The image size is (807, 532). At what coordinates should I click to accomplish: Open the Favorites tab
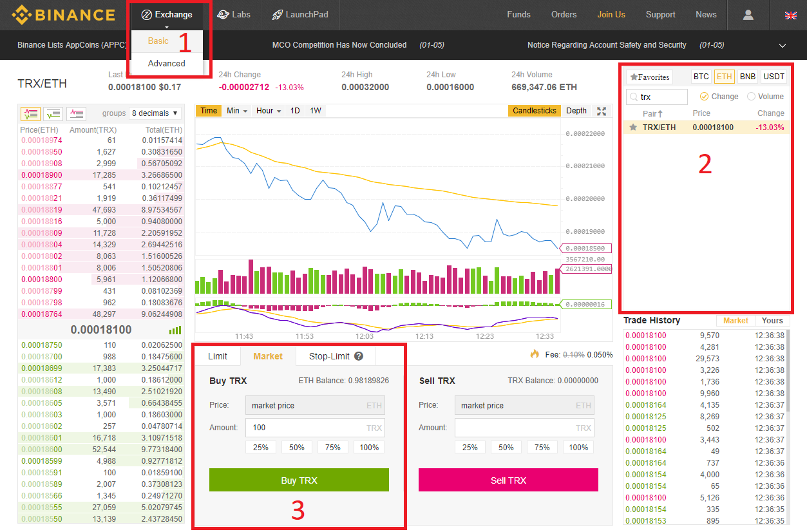point(649,77)
